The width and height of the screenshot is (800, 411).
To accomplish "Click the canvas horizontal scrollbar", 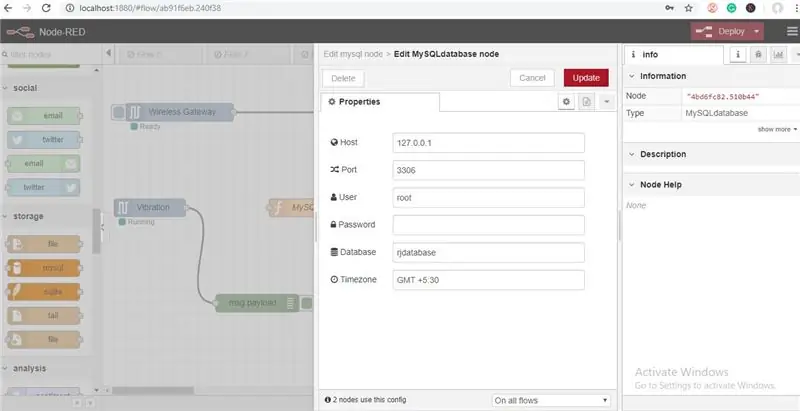I will coord(153,391).
